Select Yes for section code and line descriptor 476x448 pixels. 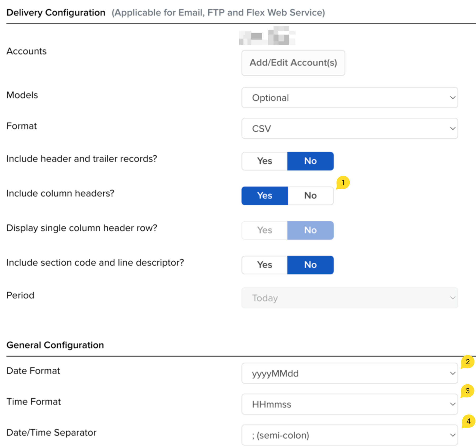(x=265, y=265)
